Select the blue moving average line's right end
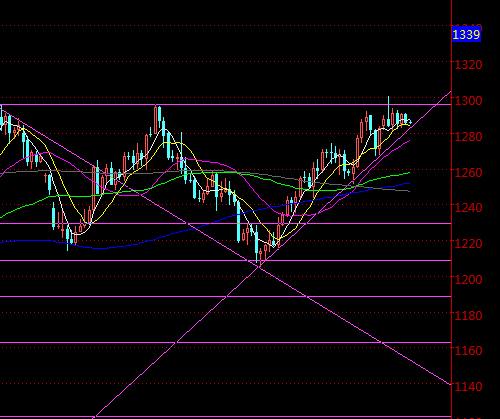This screenshot has width=500, height=419. (409, 183)
